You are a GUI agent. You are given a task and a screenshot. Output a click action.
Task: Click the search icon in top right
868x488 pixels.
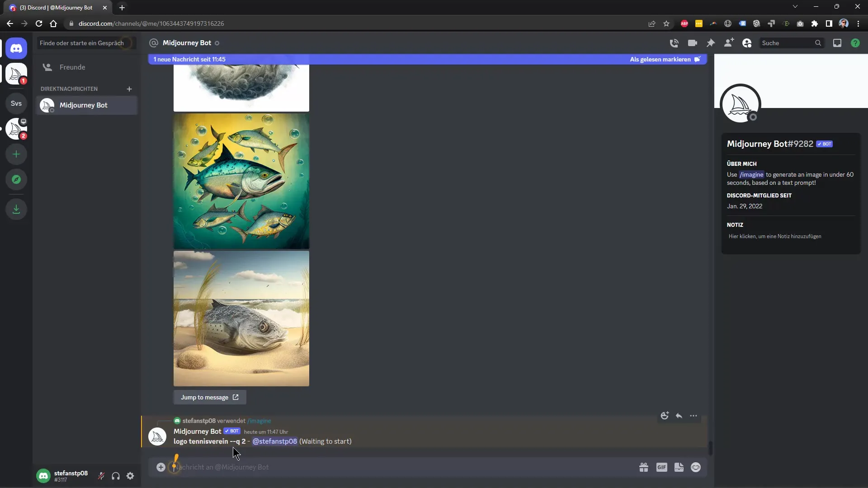[818, 42]
